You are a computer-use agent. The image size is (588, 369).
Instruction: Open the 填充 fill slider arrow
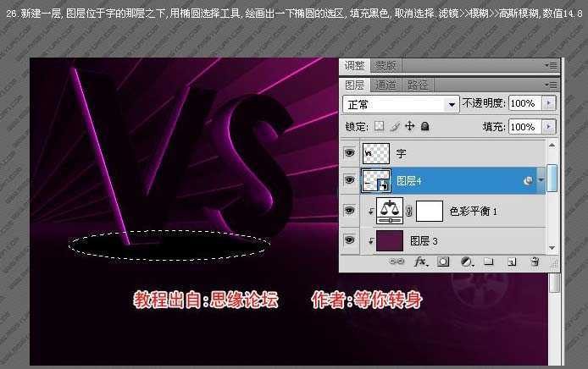tap(549, 127)
